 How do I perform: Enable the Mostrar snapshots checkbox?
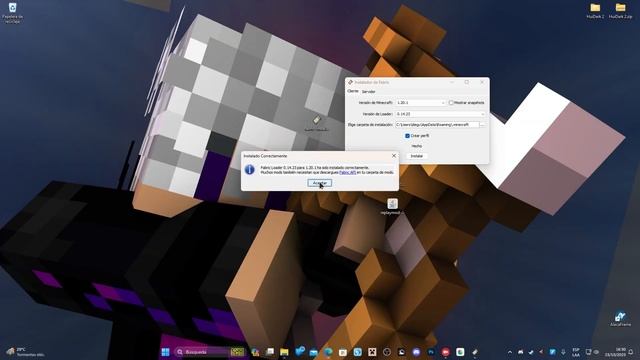(451, 103)
